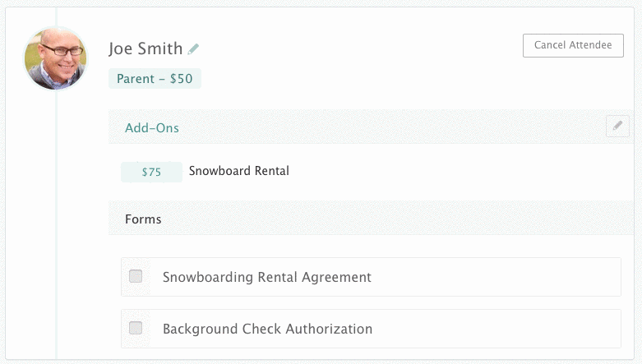
Task: Select the Snowboard Rental add-on name
Action: click(x=239, y=171)
